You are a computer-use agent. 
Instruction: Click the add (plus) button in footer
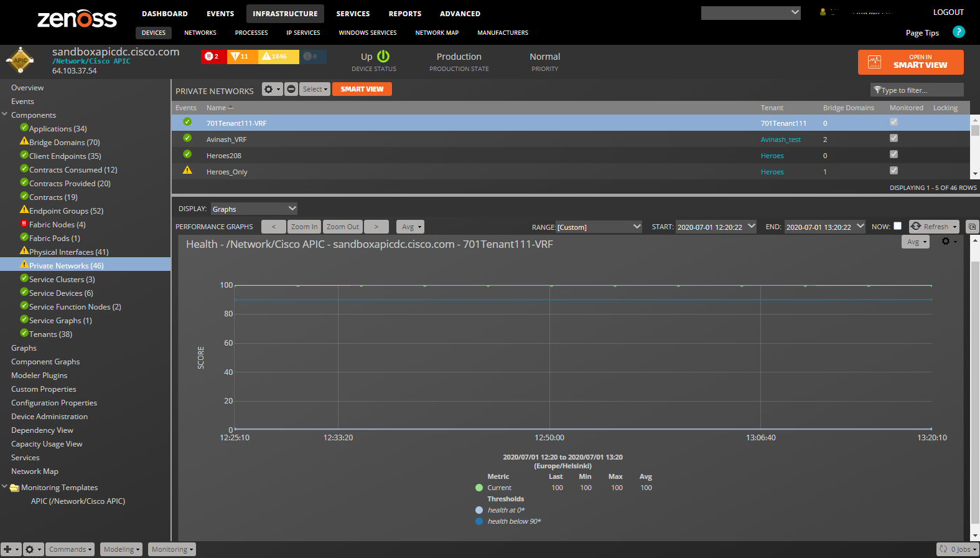coord(11,549)
